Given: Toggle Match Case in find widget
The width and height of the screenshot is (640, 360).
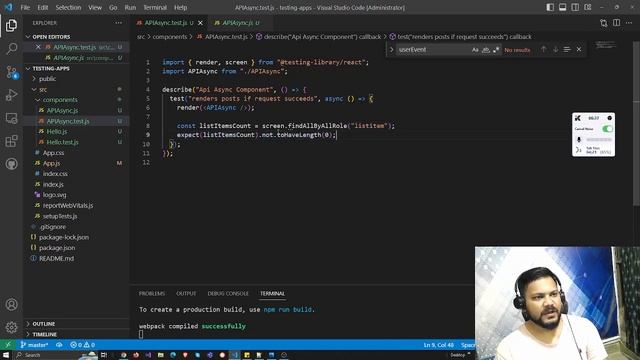Looking at the screenshot, I should tap(475, 50).
